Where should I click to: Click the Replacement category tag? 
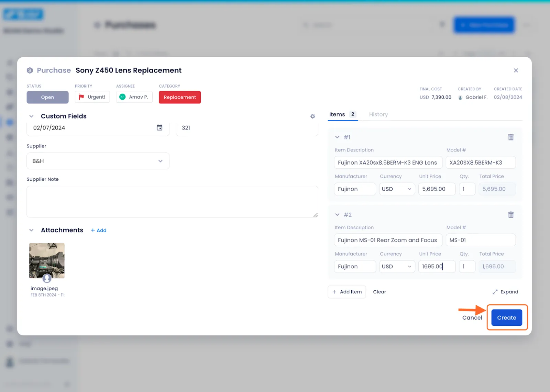click(x=180, y=97)
